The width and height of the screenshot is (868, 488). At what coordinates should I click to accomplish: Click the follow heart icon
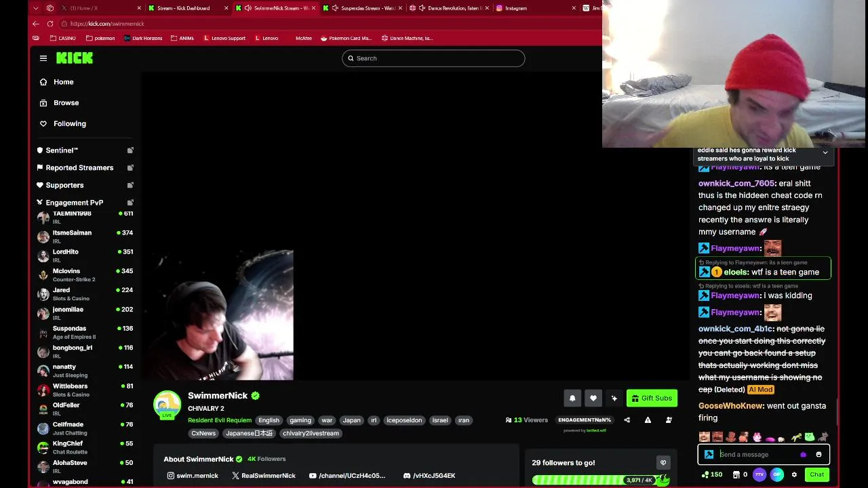(593, 399)
